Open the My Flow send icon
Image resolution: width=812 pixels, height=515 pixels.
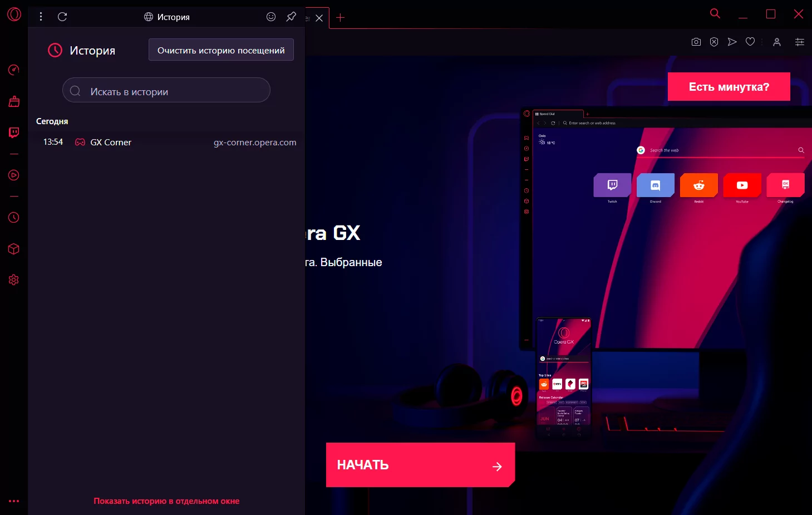[732, 42]
